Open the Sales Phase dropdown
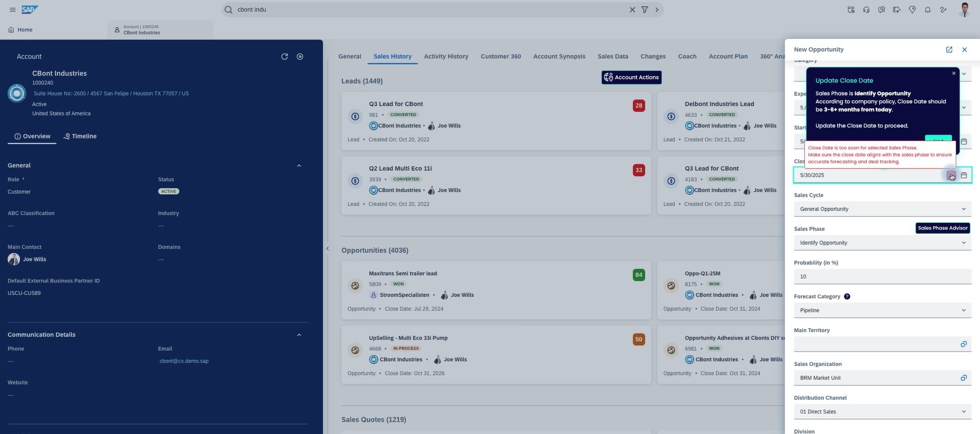The height and width of the screenshot is (434, 980). pyautogui.click(x=882, y=243)
